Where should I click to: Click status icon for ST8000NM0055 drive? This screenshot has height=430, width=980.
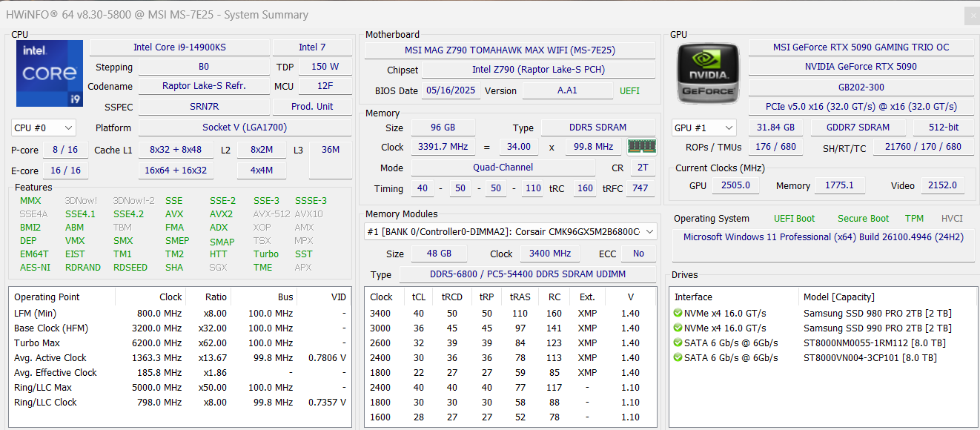coord(678,343)
